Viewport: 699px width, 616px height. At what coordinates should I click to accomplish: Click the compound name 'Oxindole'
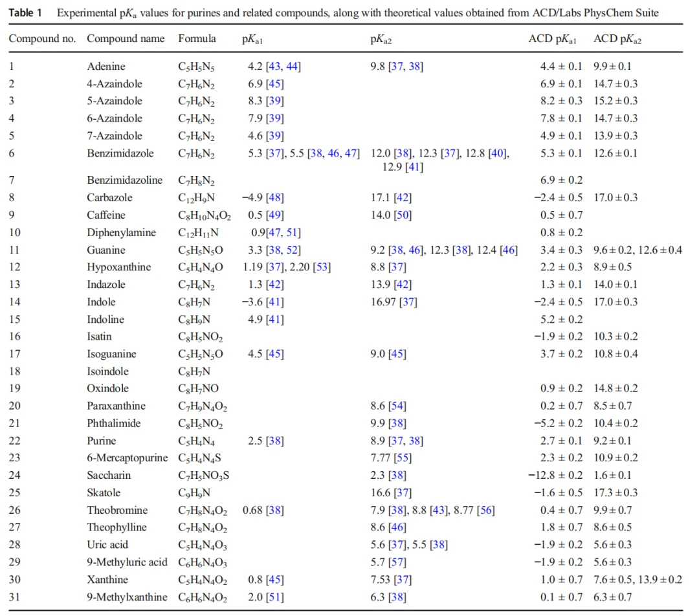pos(108,389)
